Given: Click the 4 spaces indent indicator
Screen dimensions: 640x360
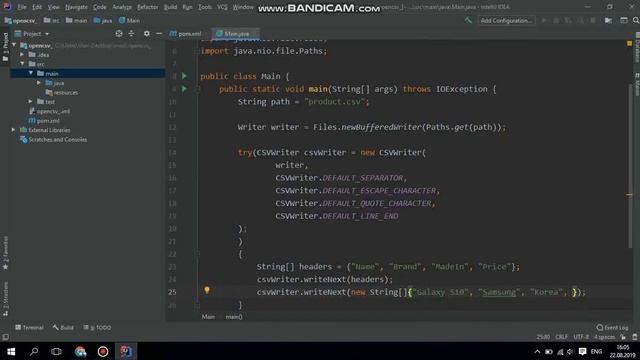Looking at the screenshot, I should point(604,337).
